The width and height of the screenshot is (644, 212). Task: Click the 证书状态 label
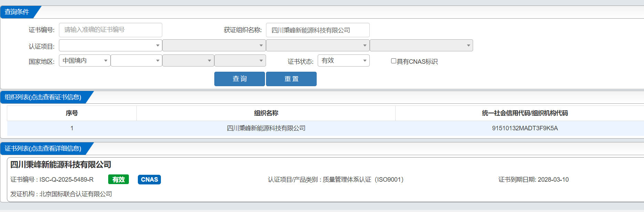(x=300, y=62)
